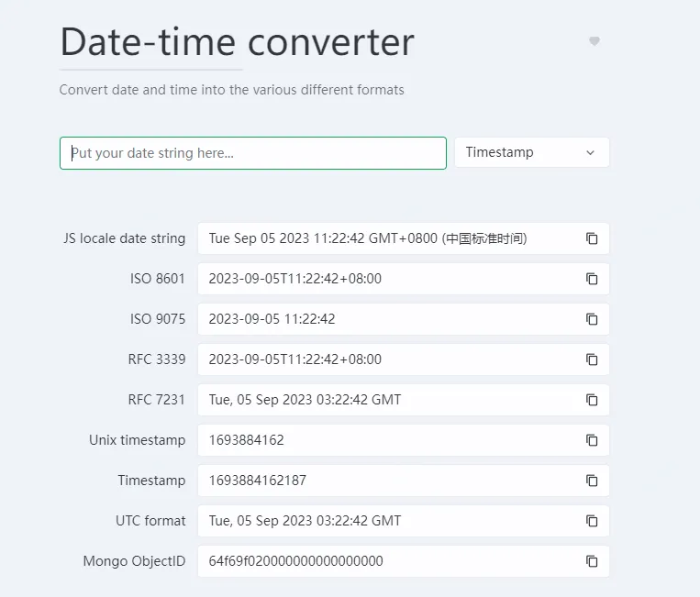
Task: Click the date string input field
Action: point(252,153)
